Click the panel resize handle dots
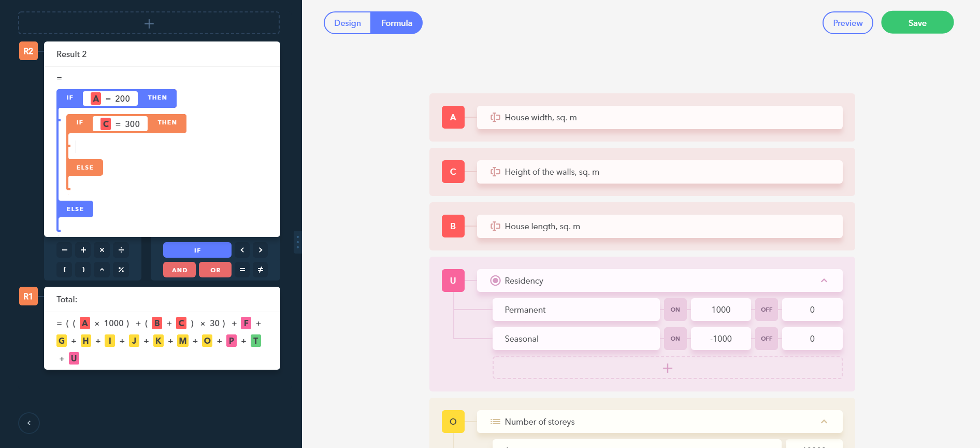Viewport: 980px width, 448px height. pyautogui.click(x=297, y=242)
